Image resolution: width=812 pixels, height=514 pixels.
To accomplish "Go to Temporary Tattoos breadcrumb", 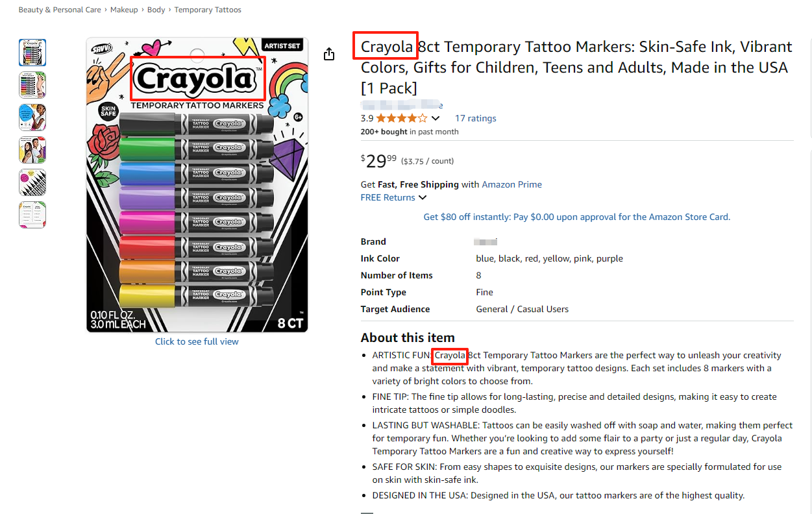I will point(208,10).
